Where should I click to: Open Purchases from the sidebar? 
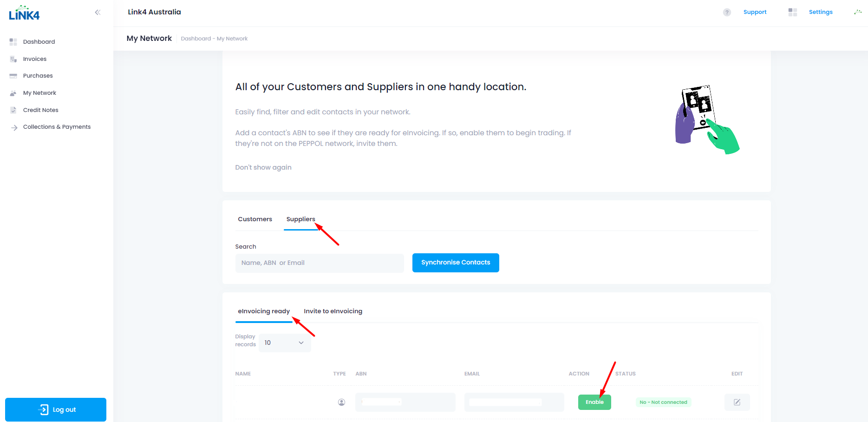tap(38, 76)
